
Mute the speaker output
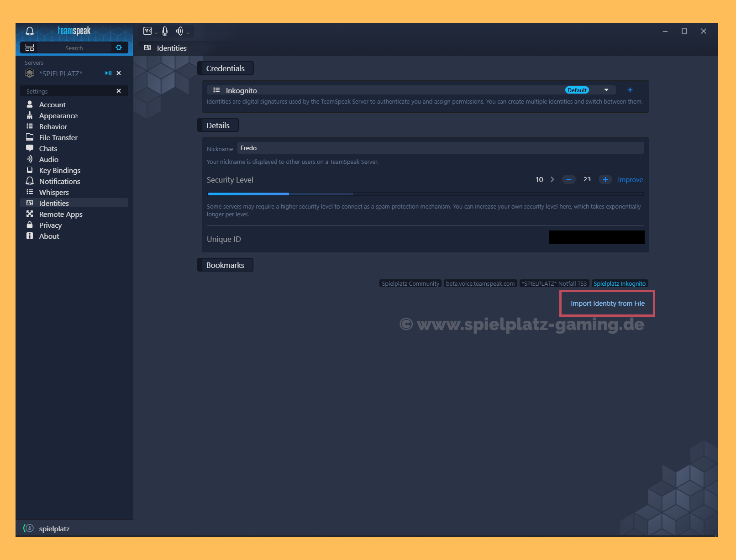(179, 31)
